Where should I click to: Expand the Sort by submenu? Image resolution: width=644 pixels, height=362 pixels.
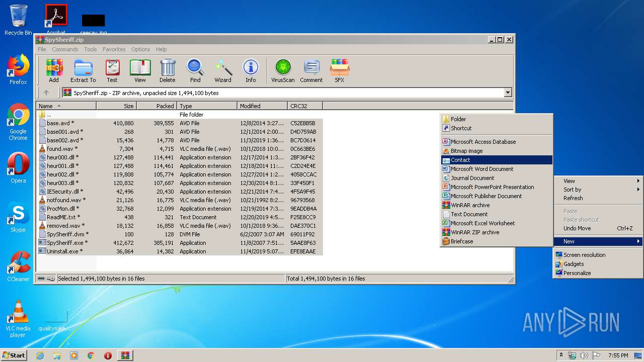[598, 190]
